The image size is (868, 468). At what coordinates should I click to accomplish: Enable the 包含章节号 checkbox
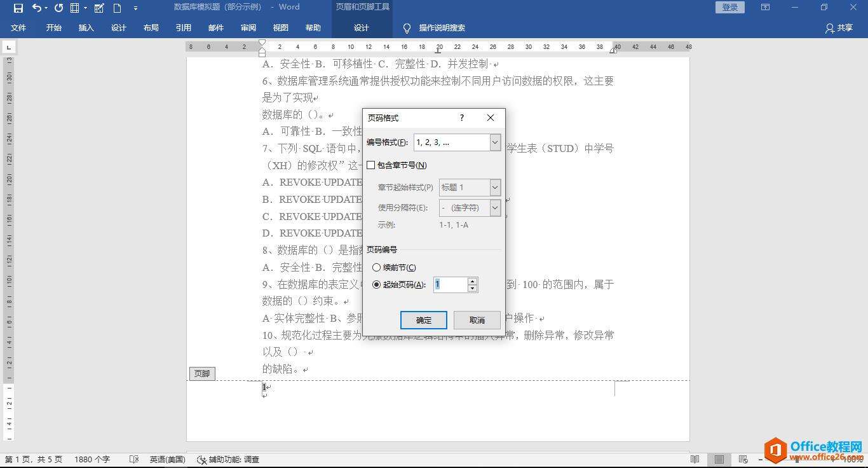[371, 165]
